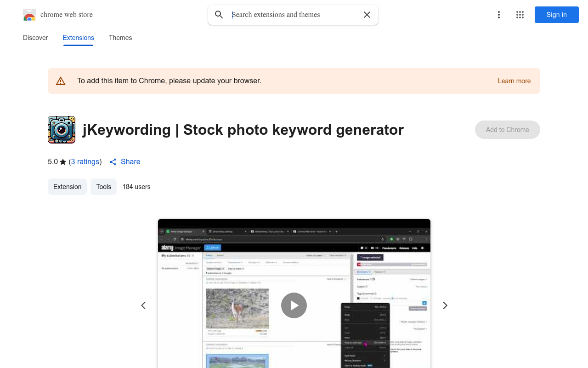Click the jKeywording camera extension icon
Image resolution: width=588 pixels, height=368 pixels.
[62, 130]
